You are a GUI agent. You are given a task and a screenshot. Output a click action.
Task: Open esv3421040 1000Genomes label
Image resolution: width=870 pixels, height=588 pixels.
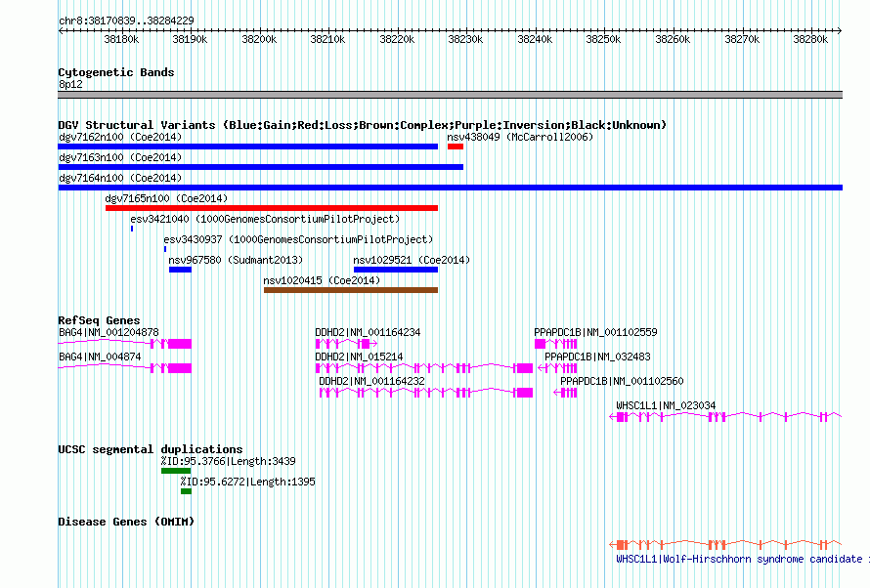tap(265, 219)
